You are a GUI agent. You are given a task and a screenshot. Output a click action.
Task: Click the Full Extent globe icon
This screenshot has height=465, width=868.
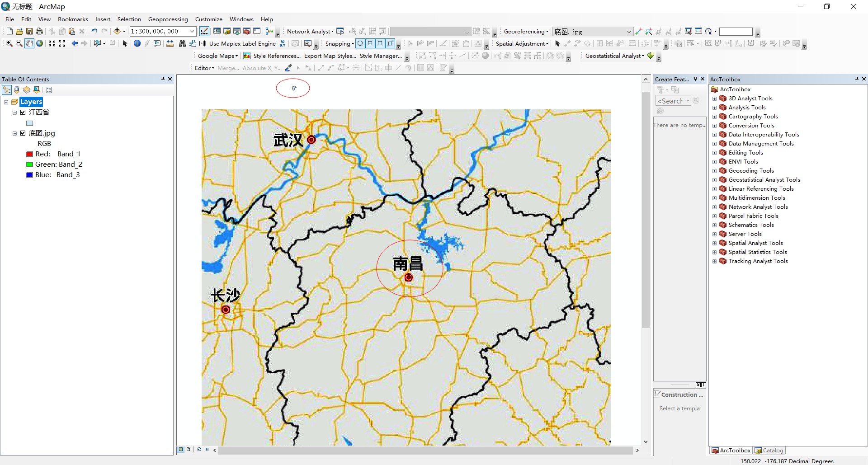[40, 43]
